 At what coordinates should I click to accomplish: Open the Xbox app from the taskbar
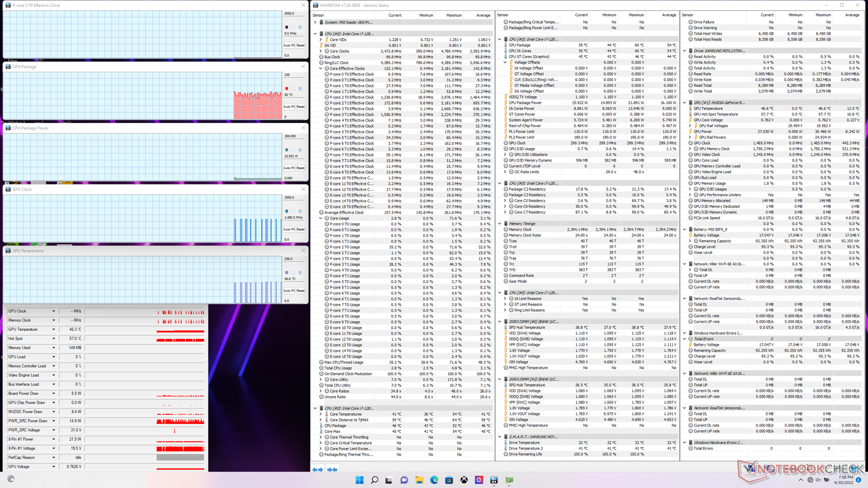click(464, 480)
